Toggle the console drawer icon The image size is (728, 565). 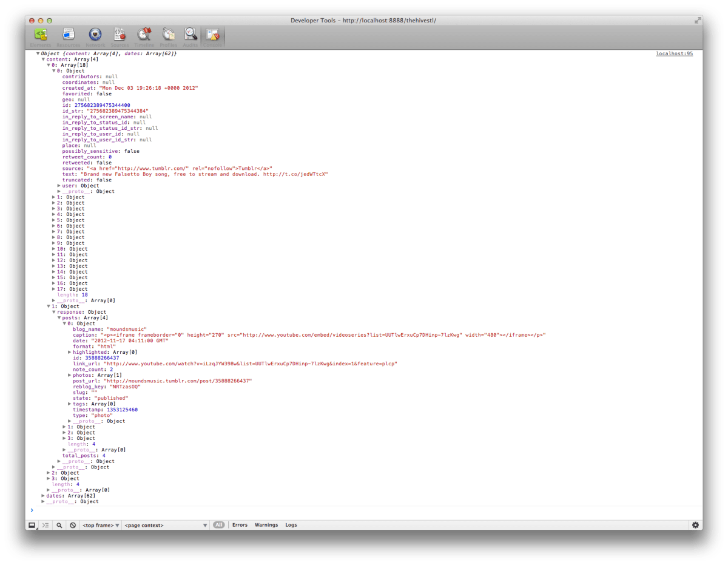(x=45, y=525)
